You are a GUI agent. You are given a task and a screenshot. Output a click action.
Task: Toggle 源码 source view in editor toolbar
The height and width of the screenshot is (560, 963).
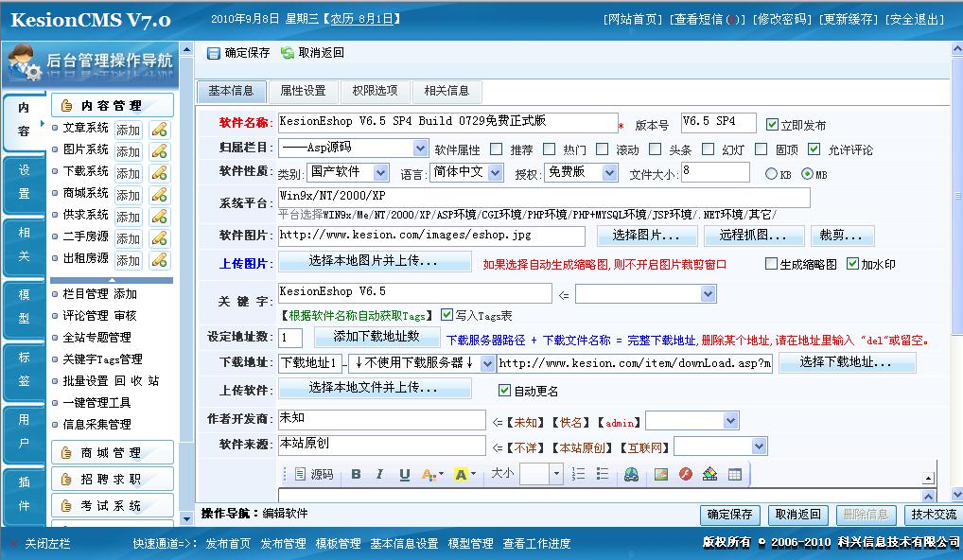click(x=314, y=474)
